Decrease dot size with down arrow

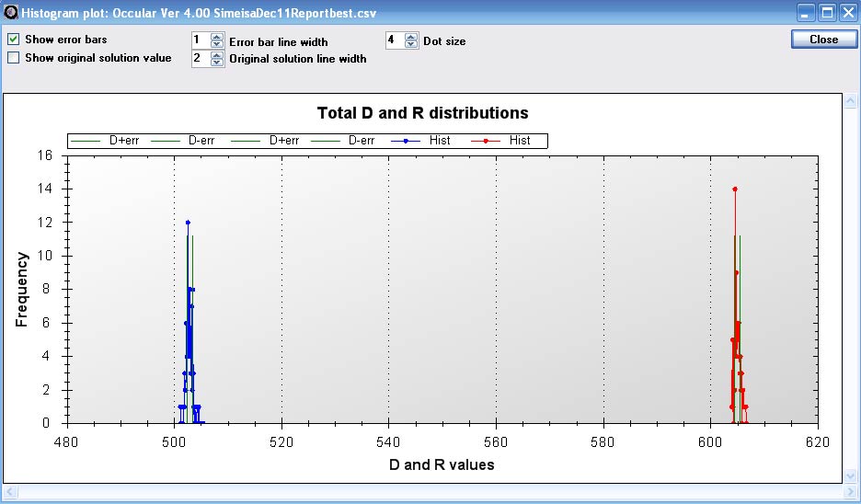(x=411, y=44)
